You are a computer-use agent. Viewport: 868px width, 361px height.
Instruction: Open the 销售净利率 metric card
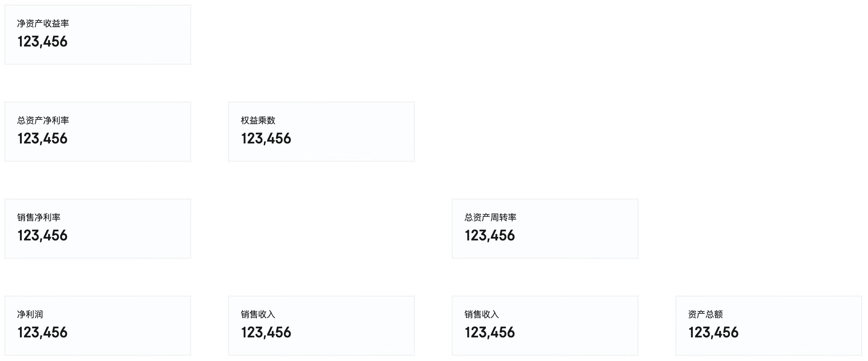click(x=97, y=228)
